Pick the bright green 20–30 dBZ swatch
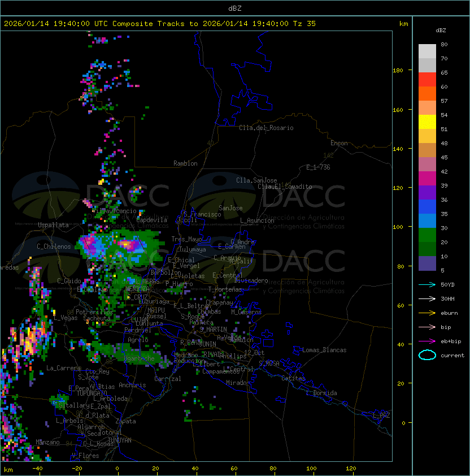The width and height of the screenshot is (470, 476). coord(427,235)
